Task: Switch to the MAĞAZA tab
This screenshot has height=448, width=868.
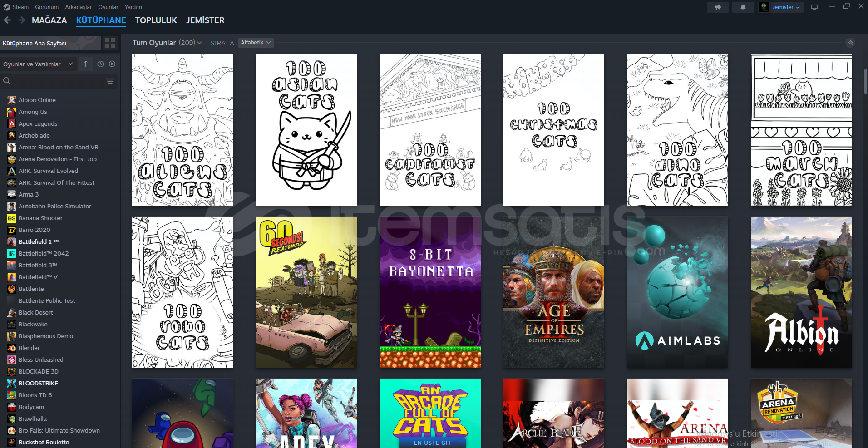Action: pos(49,20)
